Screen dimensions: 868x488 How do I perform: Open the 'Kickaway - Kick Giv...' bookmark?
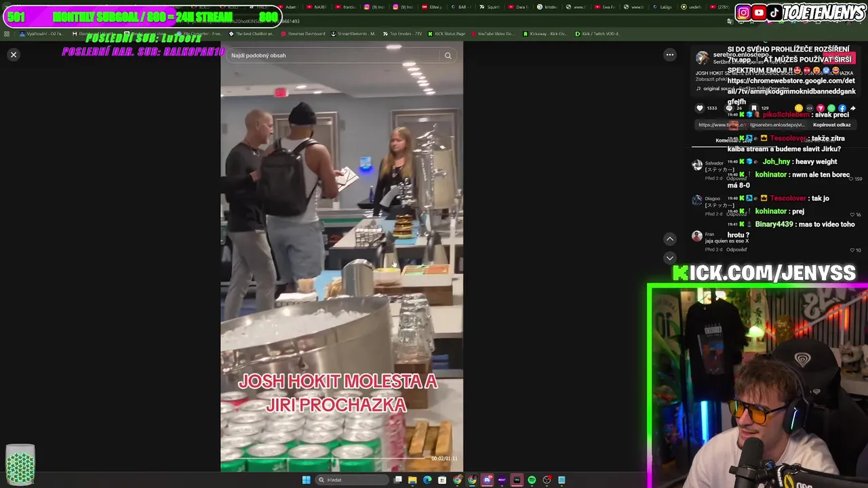[x=545, y=33]
